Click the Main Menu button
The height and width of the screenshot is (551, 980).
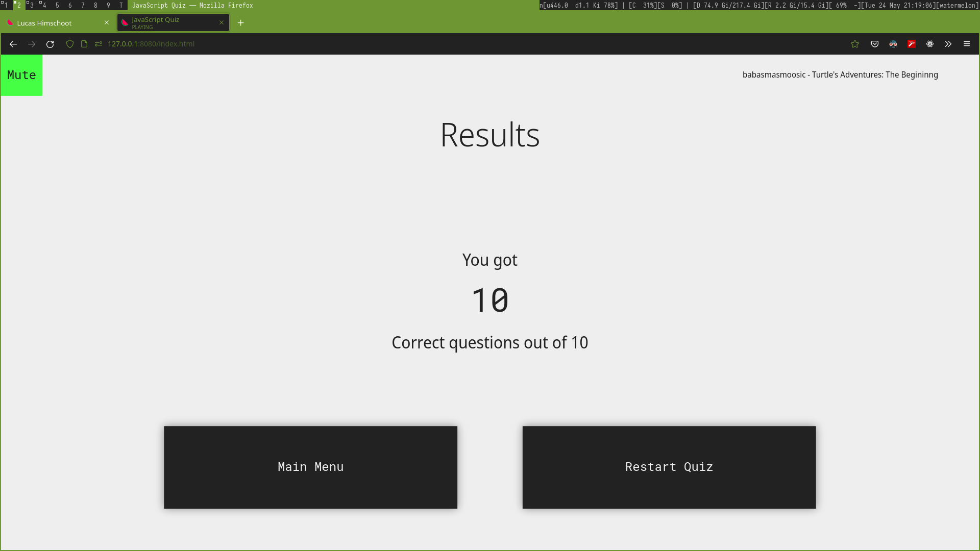pos(310,467)
